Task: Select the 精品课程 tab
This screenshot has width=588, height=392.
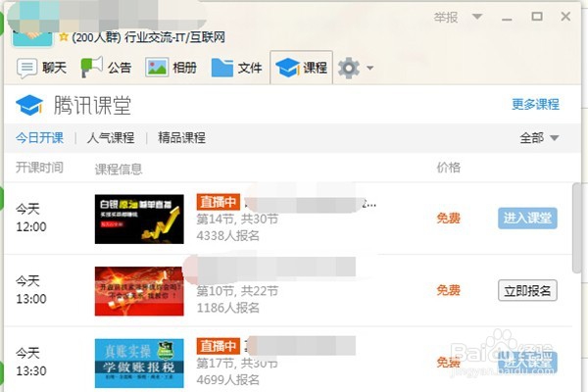Action: 181,137
